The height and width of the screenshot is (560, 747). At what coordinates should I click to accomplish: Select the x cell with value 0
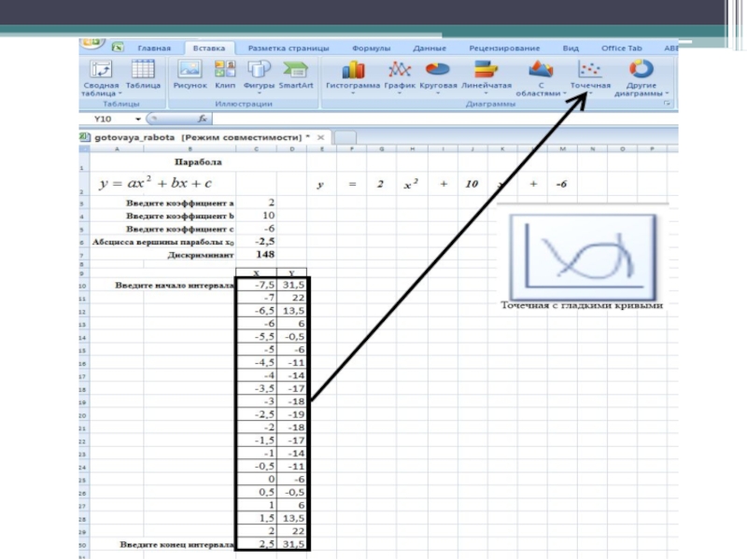pyautogui.click(x=257, y=479)
